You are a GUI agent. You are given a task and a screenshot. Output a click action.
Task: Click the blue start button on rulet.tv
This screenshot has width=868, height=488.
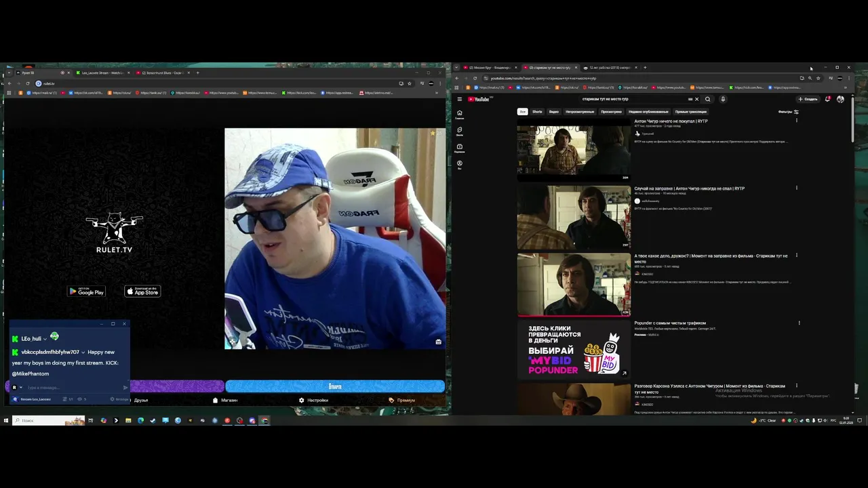(335, 386)
